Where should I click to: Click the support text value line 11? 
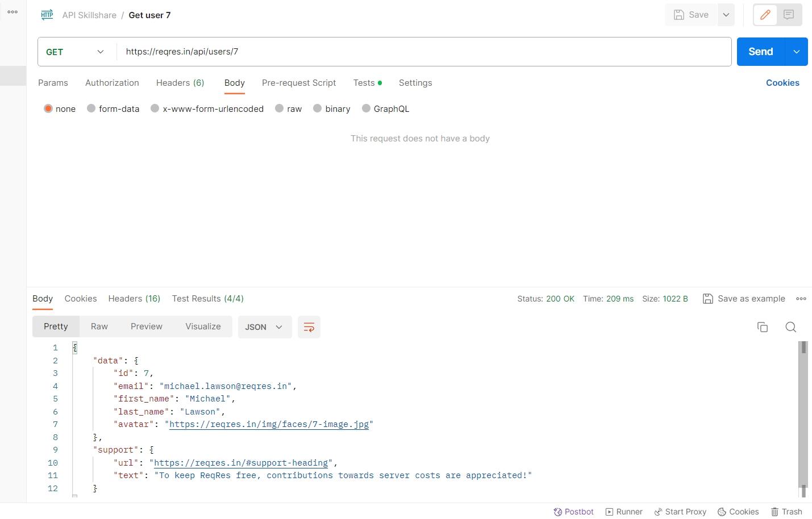[x=343, y=475]
